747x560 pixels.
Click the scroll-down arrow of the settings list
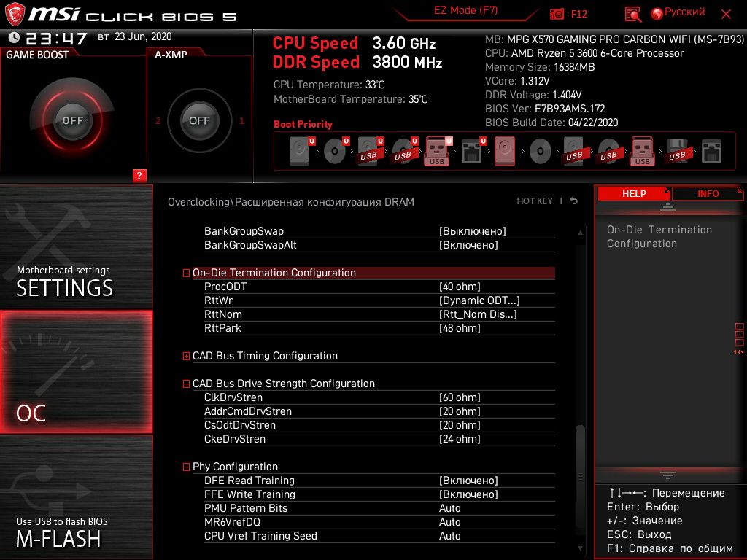tap(580, 548)
